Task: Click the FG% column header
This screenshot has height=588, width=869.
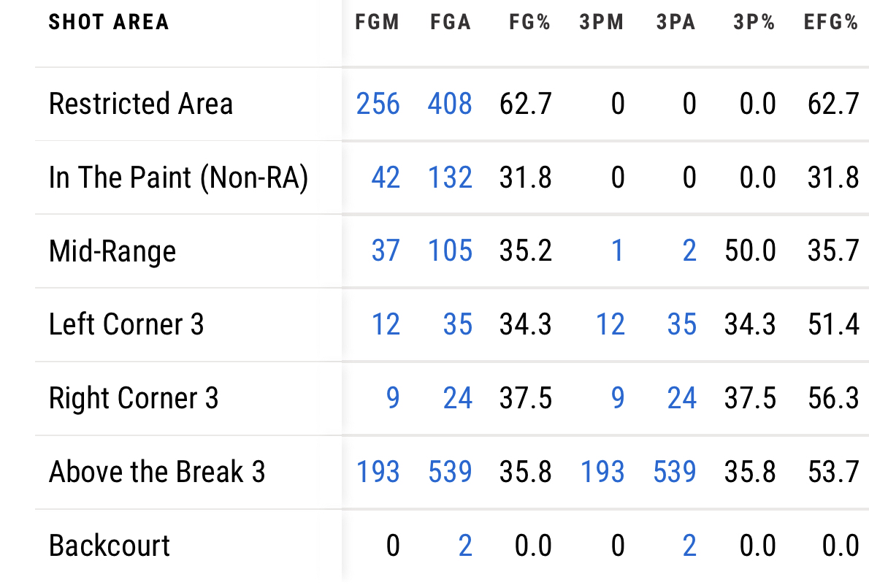Action: pyautogui.click(x=529, y=22)
